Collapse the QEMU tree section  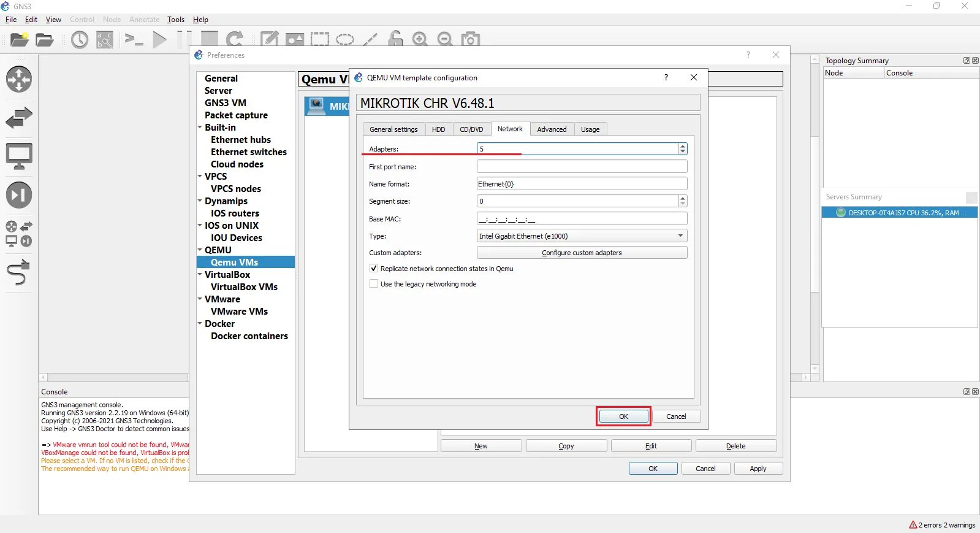(200, 250)
